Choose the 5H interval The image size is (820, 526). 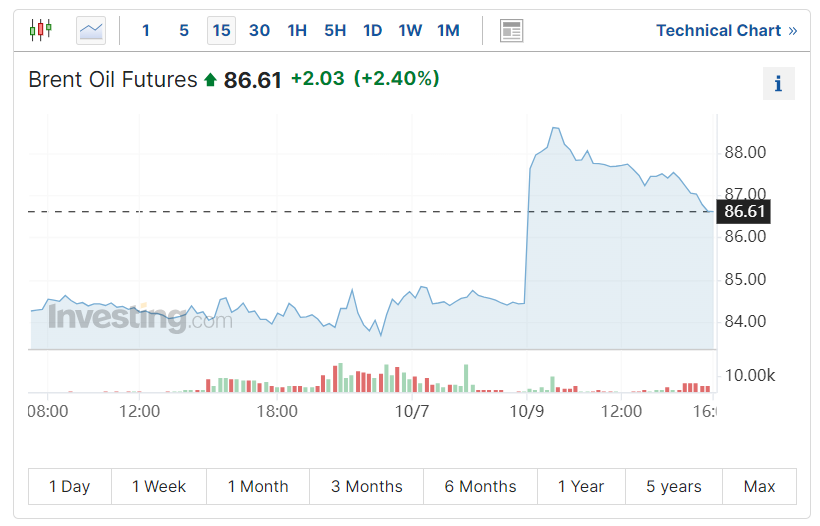point(335,31)
